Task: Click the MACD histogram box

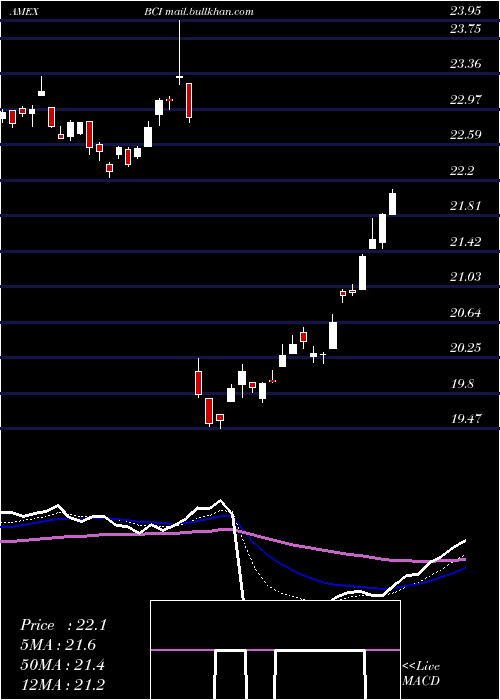Action: coord(275,650)
